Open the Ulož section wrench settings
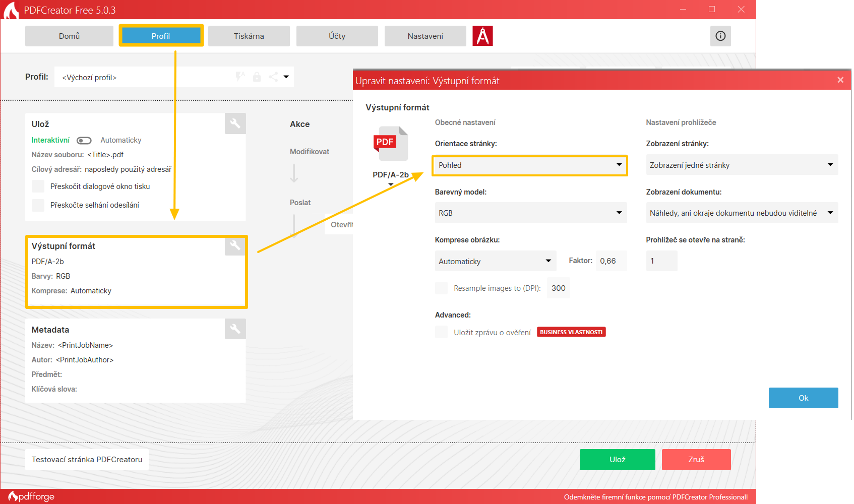 [x=235, y=123]
